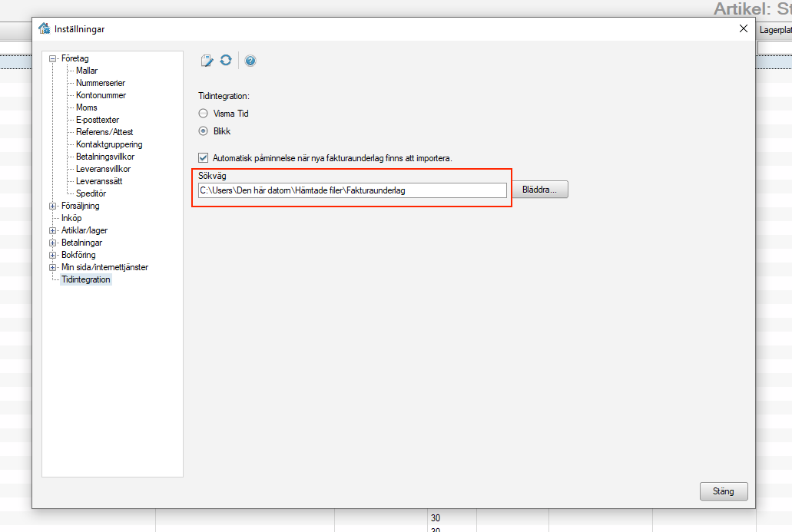Select Artiklar/lager tree label
The height and width of the screenshot is (532, 792).
(85, 230)
